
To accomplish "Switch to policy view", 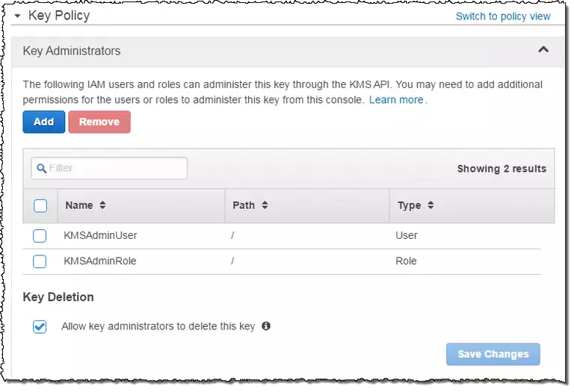I will [x=503, y=16].
